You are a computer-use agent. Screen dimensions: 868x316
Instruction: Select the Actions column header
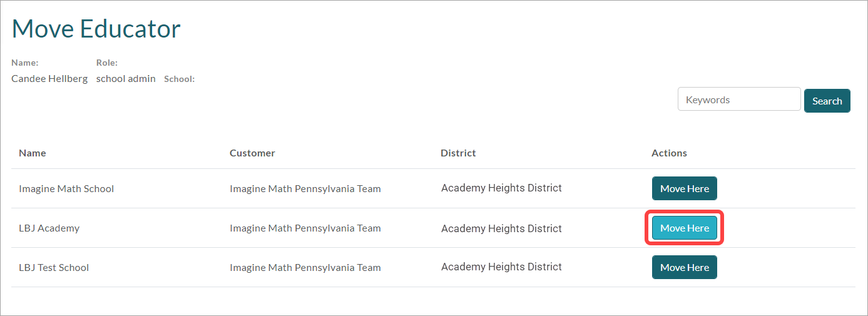pyautogui.click(x=669, y=153)
